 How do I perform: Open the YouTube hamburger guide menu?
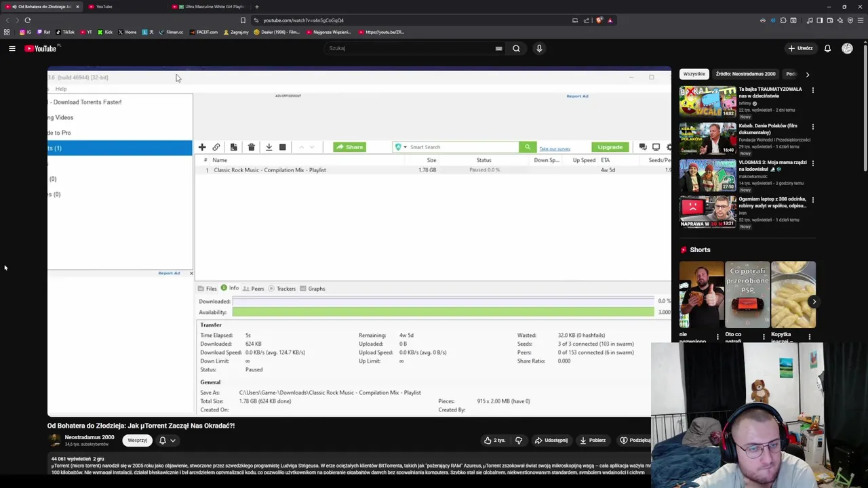pos(12,48)
